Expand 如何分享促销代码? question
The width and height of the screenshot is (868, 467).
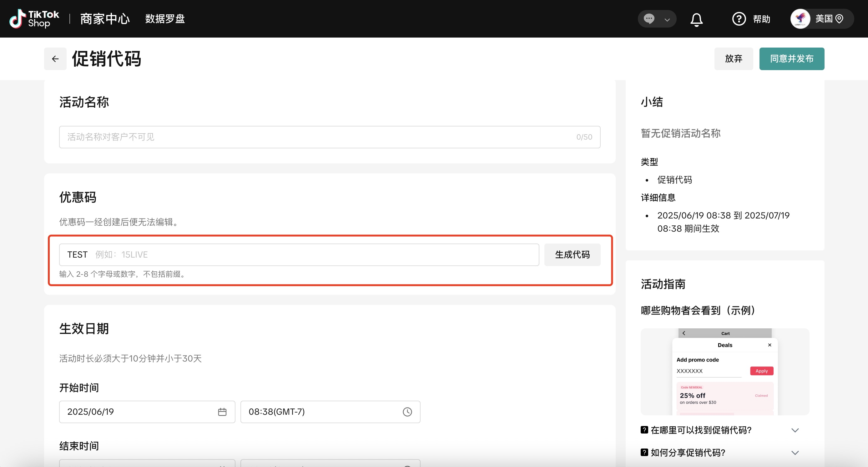795,453
